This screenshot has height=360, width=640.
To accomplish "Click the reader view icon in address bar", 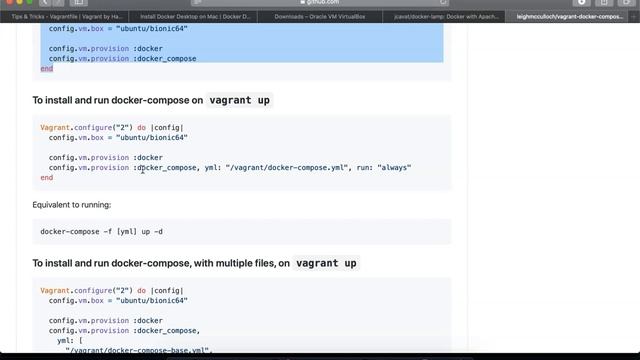I will [x=197, y=2].
